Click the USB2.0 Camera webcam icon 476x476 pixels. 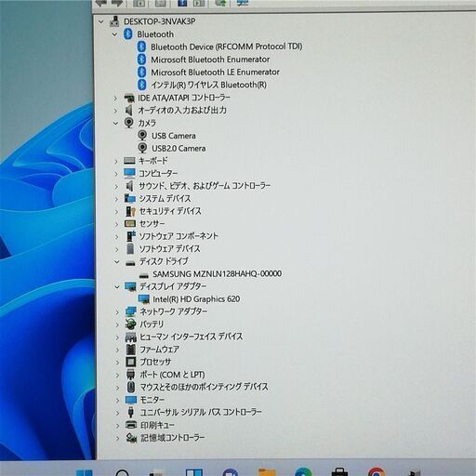[142, 148]
